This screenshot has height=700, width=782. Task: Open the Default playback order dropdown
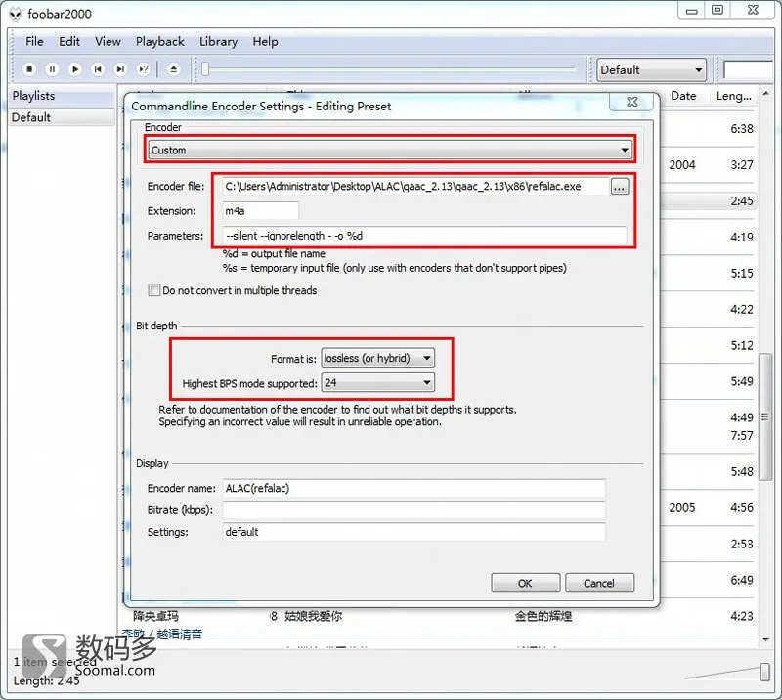point(652,69)
